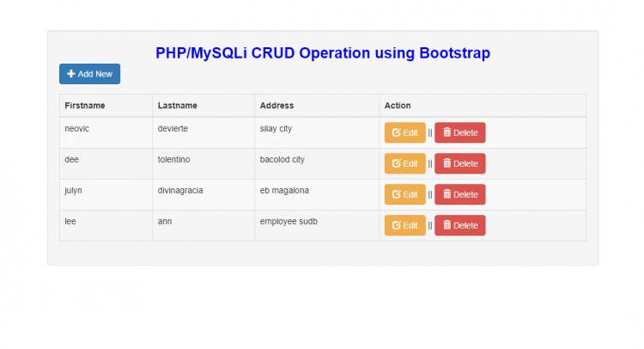This screenshot has height=349, width=644.
Task: Select the 'lee' firstname cell
Action: pos(106,225)
